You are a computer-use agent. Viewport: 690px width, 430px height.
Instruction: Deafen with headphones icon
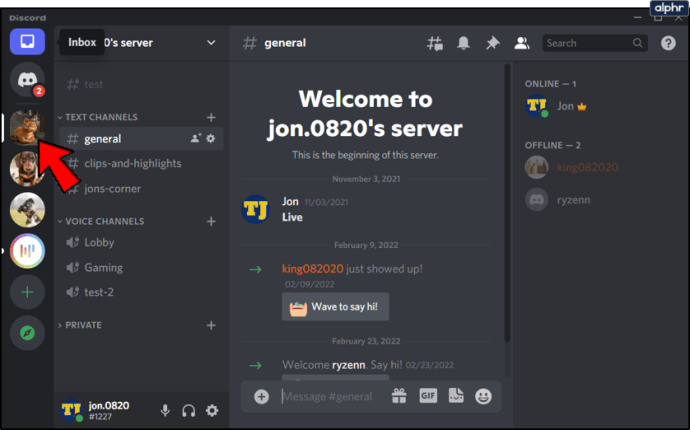(188, 411)
